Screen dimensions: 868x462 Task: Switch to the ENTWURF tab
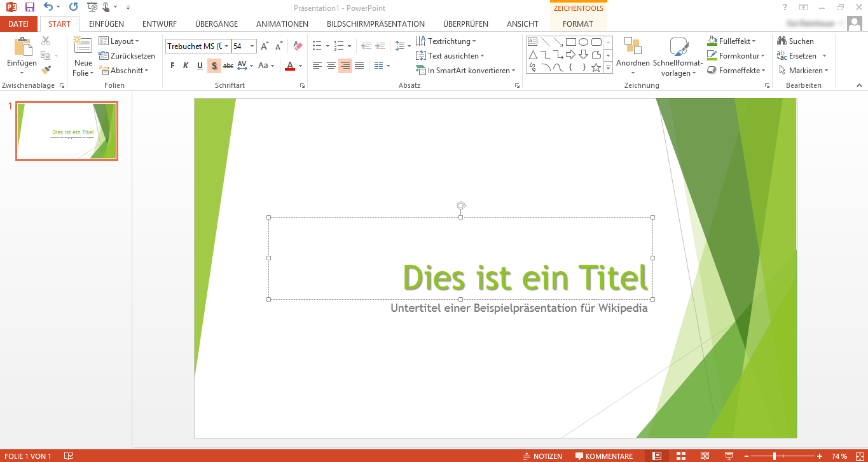159,24
